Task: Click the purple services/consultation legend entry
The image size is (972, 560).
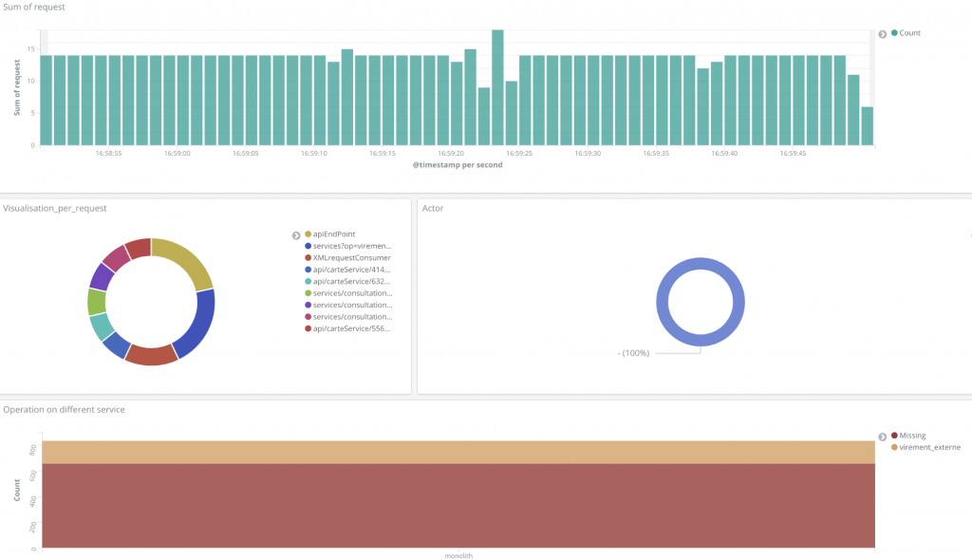Action: click(x=351, y=306)
